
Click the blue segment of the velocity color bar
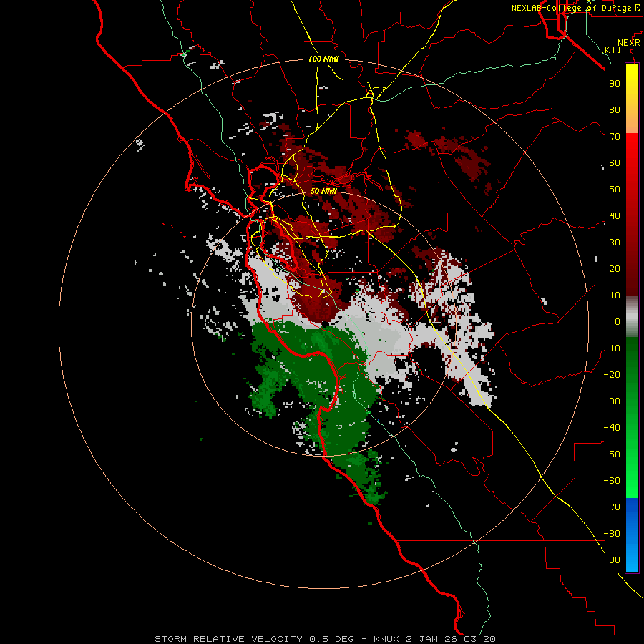[x=632, y=535]
